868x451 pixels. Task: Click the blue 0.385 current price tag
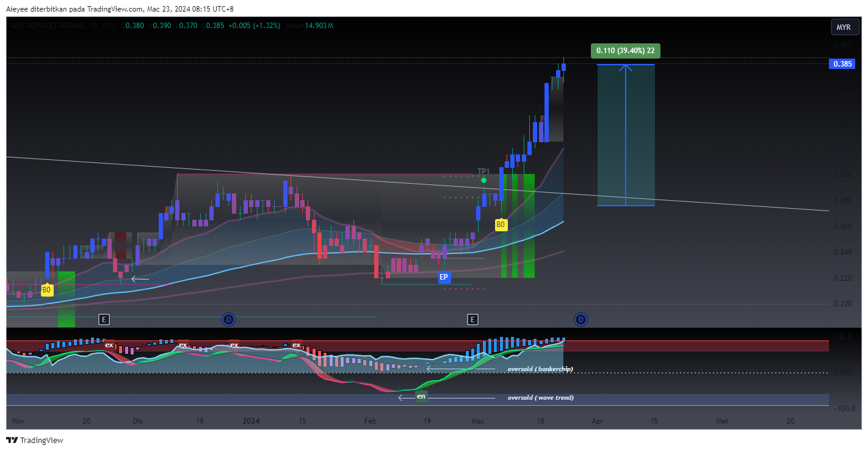click(x=842, y=64)
